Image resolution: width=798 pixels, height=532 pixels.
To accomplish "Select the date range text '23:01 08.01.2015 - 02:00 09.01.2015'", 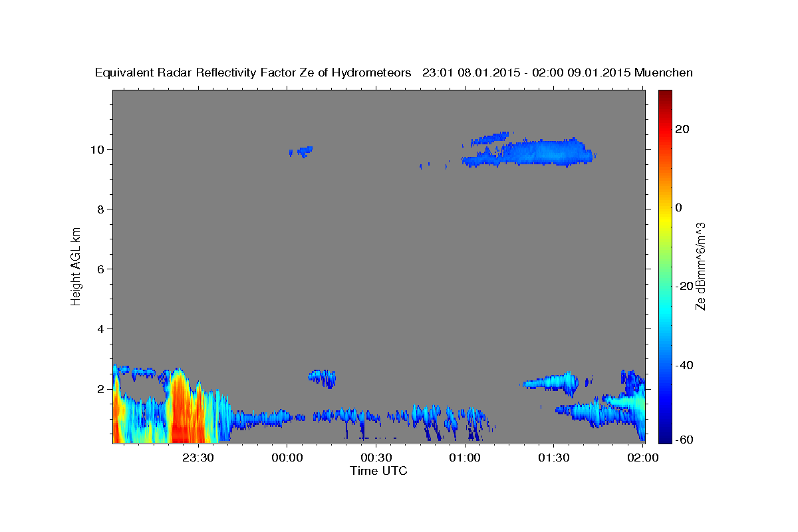I will (527, 72).
